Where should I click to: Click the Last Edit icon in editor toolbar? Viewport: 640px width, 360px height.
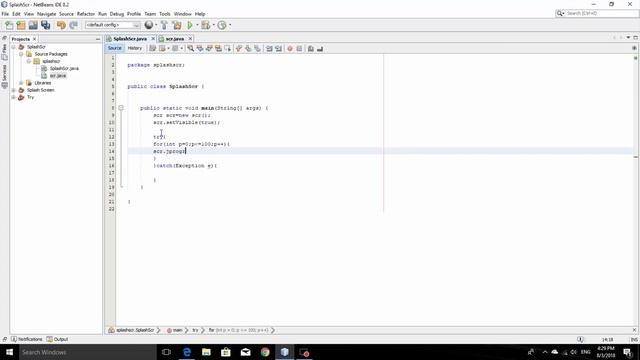(x=152, y=49)
